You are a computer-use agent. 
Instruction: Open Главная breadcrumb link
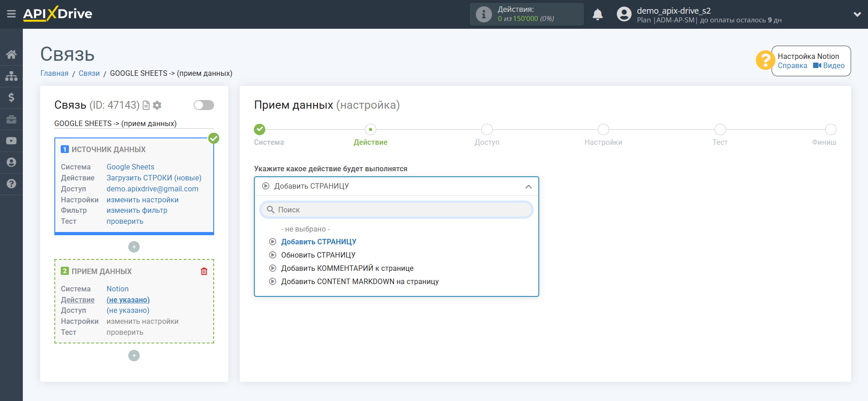pos(54,74)
